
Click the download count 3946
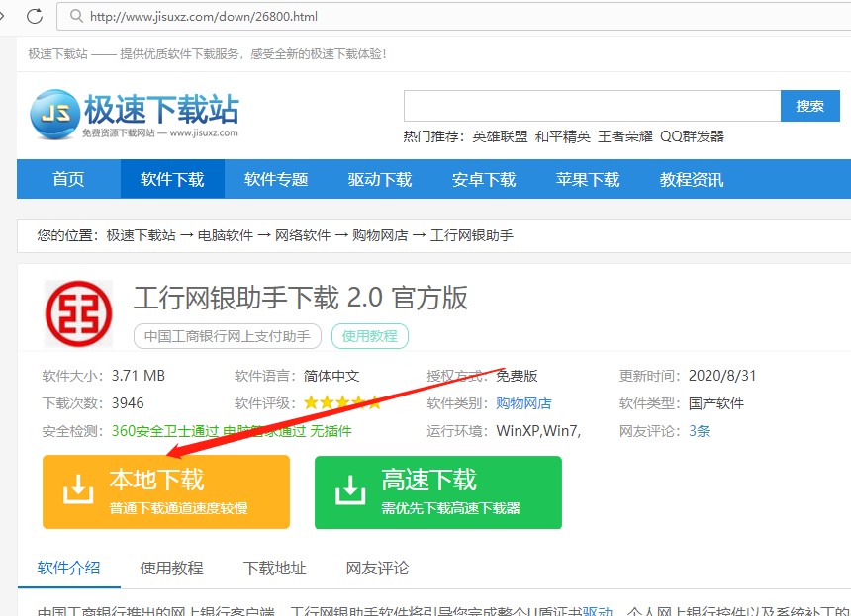pos(128,403)
